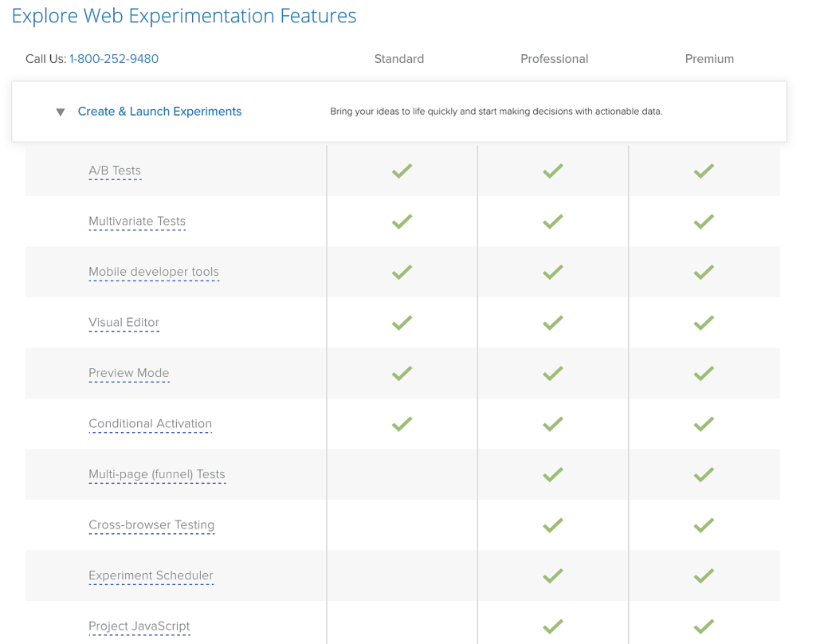Viewport: 816px width, 644px height.
Task: Click the Professional checkmark for Conditional Activation
Action: pos(553,423)
